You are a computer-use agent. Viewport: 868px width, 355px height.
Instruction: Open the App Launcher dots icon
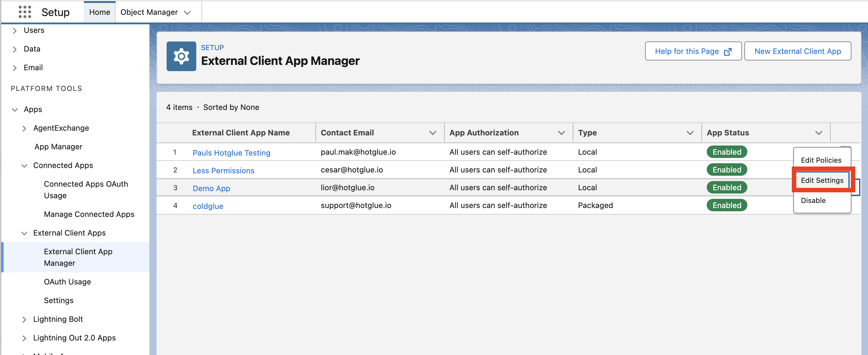pos(25,12)
